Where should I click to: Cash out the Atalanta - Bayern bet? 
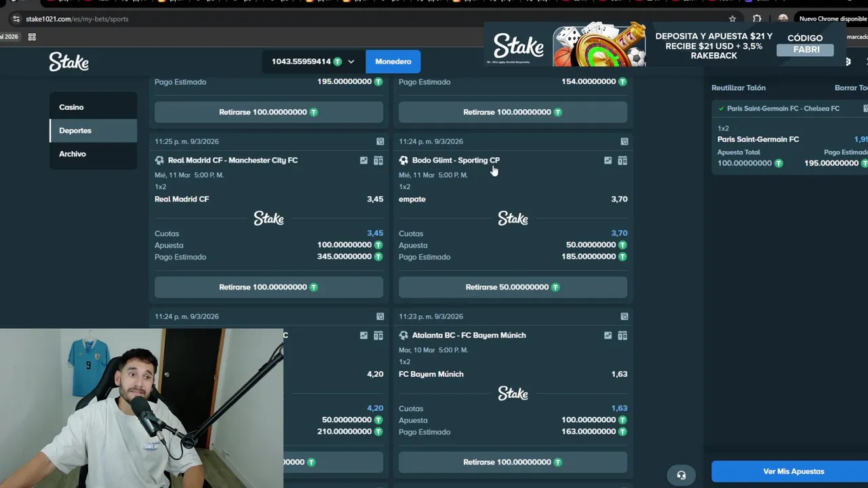(x=513, y=462)
